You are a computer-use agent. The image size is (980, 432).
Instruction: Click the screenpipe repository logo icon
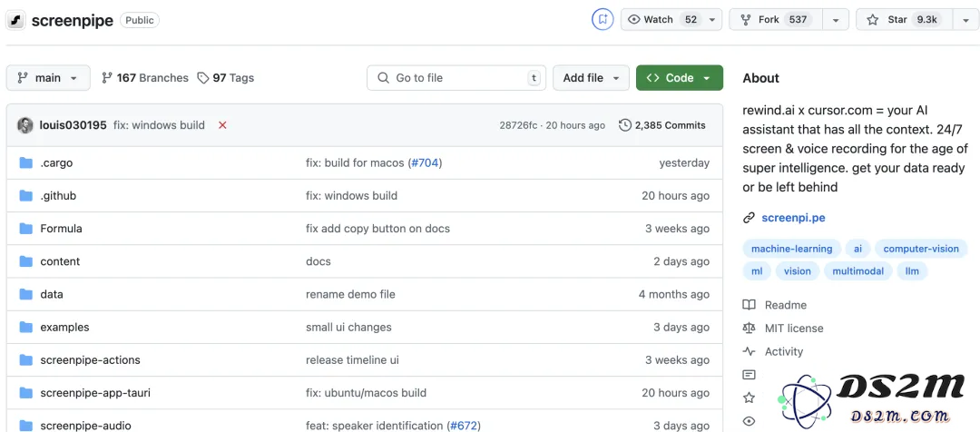(x=15, y=20)
